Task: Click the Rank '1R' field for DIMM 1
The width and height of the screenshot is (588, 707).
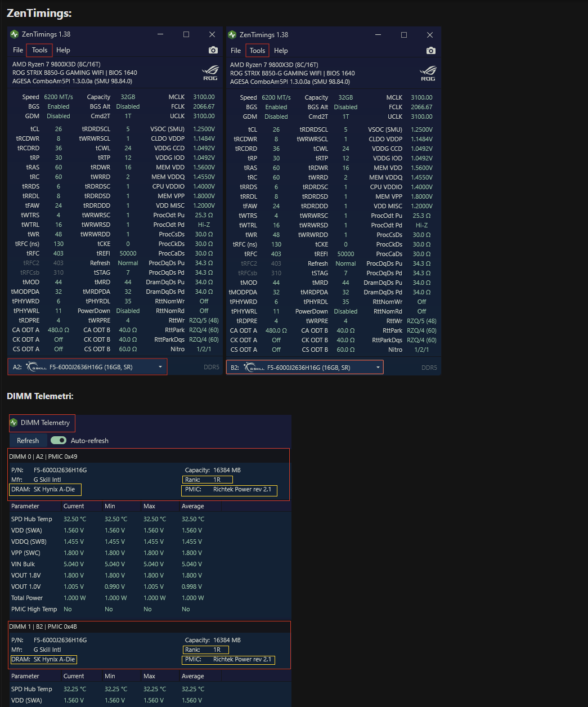Action: pyautogui.click(x=206, y=650)
